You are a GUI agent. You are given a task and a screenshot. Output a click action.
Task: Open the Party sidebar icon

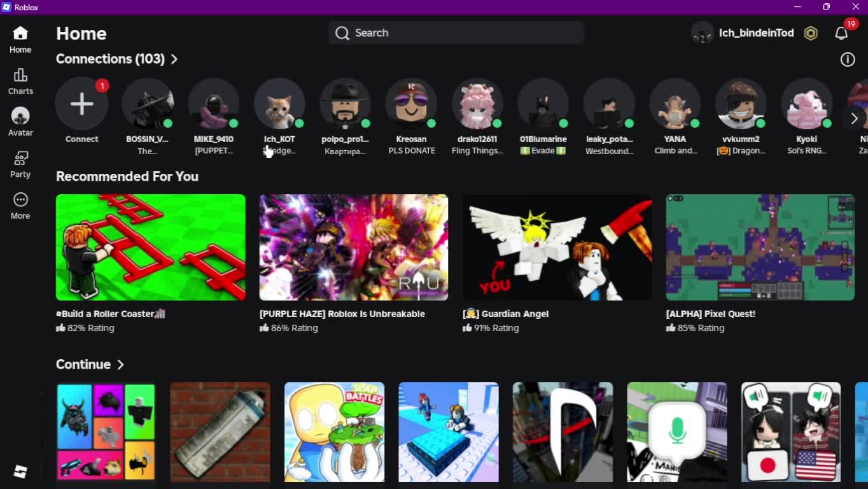tap(20, 158)
